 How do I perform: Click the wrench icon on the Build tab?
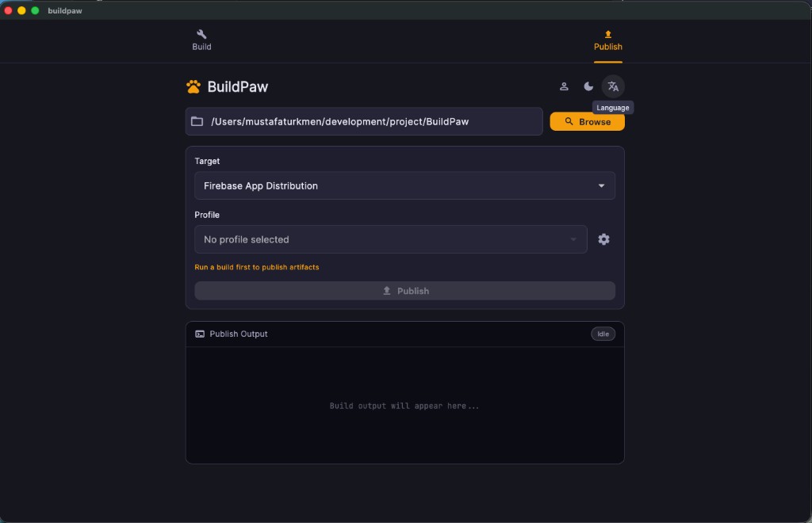point(201,34)
